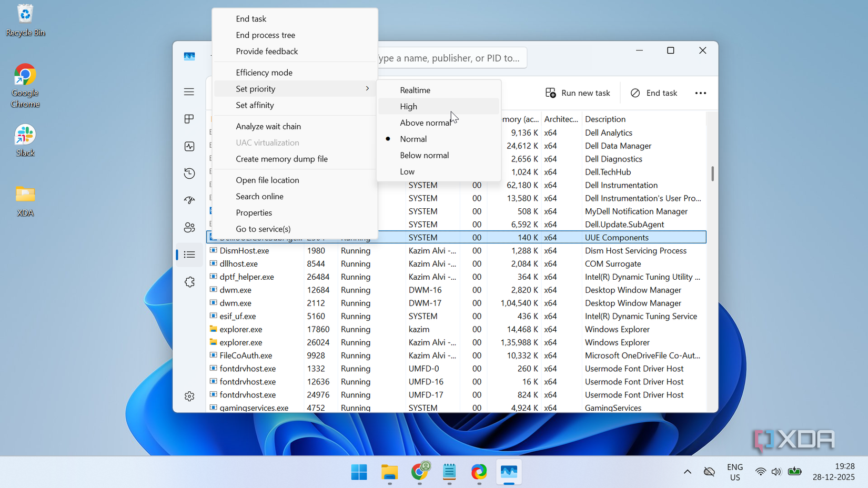Screen dimensions: 868x488
Task: Select the Details page list icon
Action: (x=189, y=255)
